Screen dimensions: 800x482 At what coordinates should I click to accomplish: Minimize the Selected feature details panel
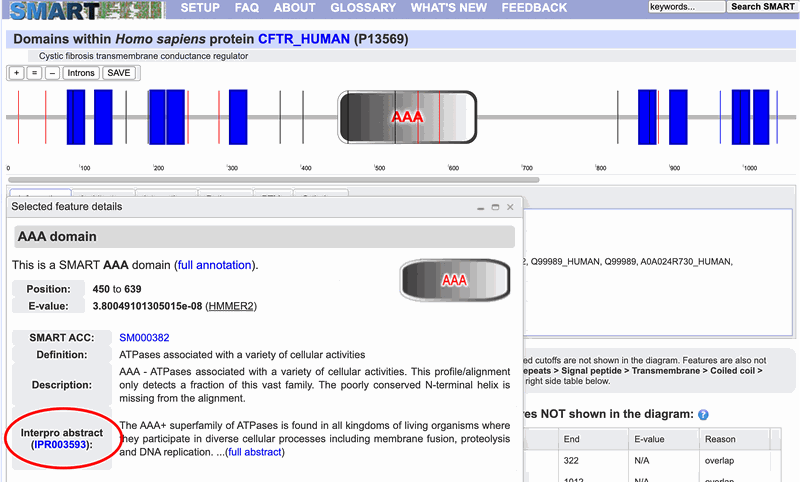point(481,207)
